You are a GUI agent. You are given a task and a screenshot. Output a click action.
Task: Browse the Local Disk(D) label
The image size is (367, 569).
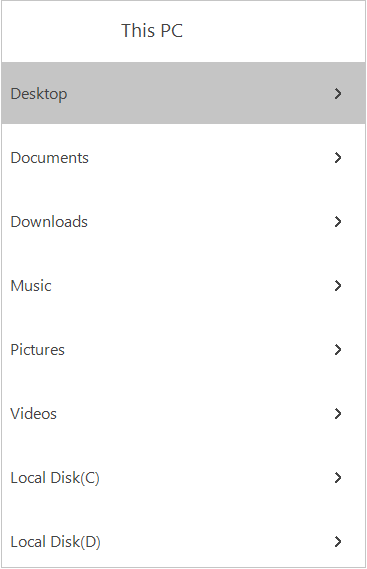[56, 542]
